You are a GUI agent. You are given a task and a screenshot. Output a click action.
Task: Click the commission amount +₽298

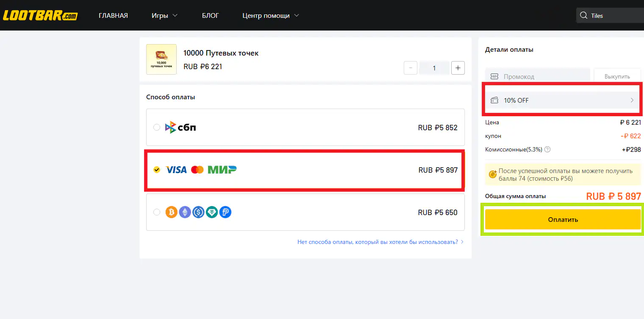pos(631,150)
